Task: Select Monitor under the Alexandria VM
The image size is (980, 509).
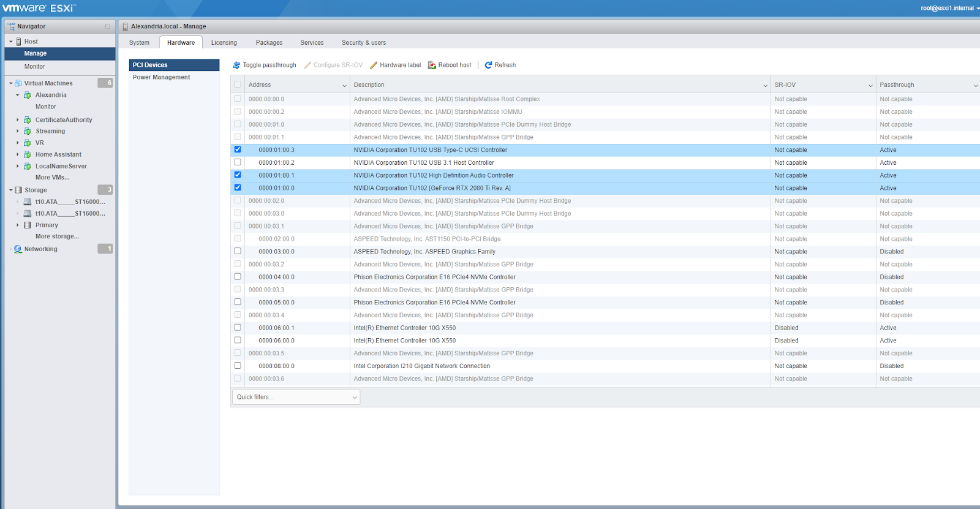Action: [46, 107]
